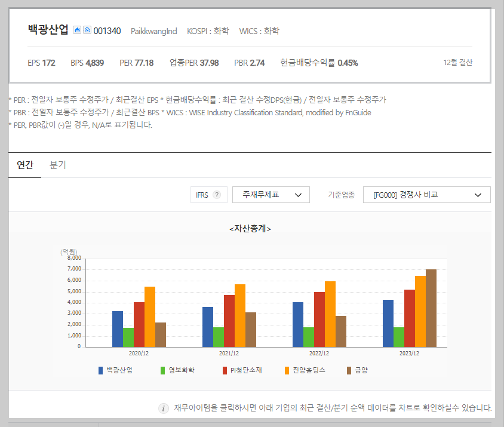Toggle 금양 series in chart legend
Viewport: 504px width, 427px height.
tap(357, 370)
